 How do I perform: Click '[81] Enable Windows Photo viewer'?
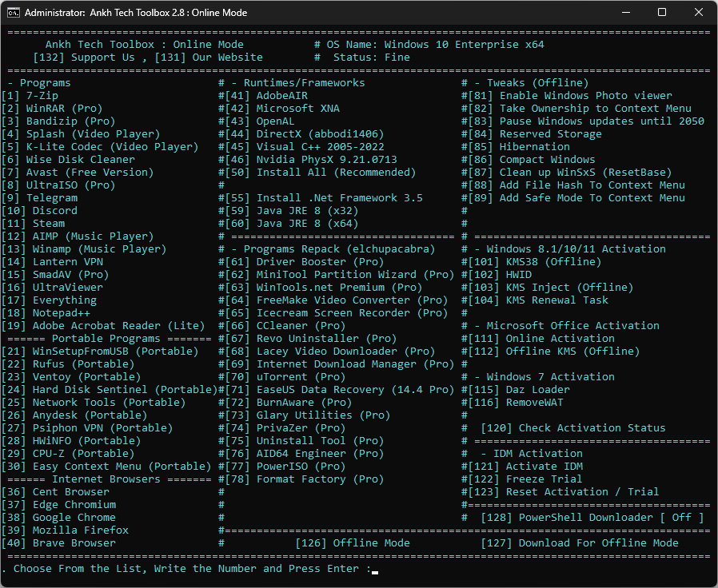tap(570, 96)
